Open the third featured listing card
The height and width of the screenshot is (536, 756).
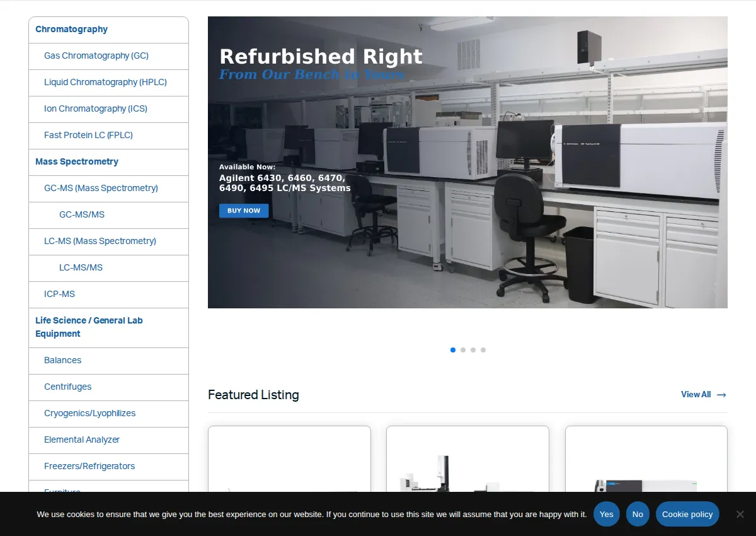click(x=646, y=459)
